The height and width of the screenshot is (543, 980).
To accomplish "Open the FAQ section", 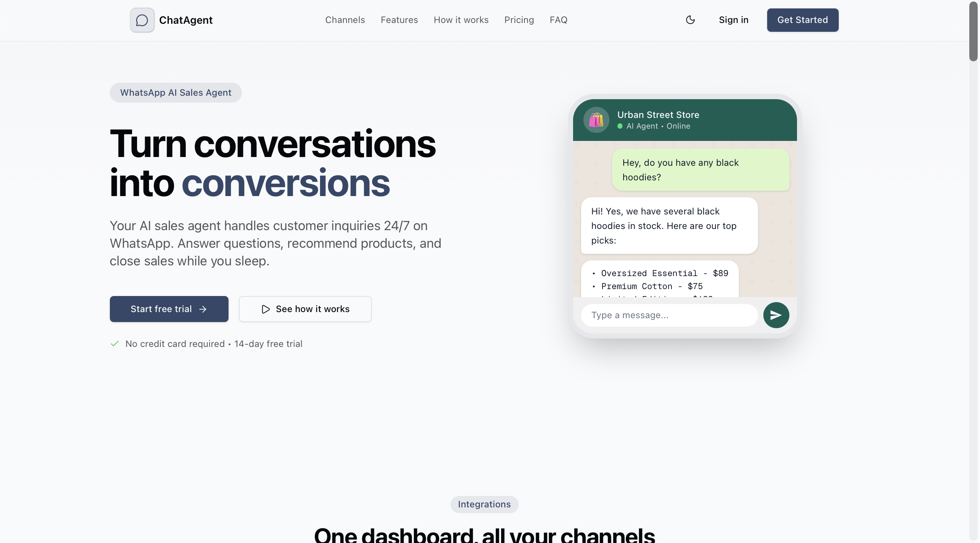I will (559, 20).
